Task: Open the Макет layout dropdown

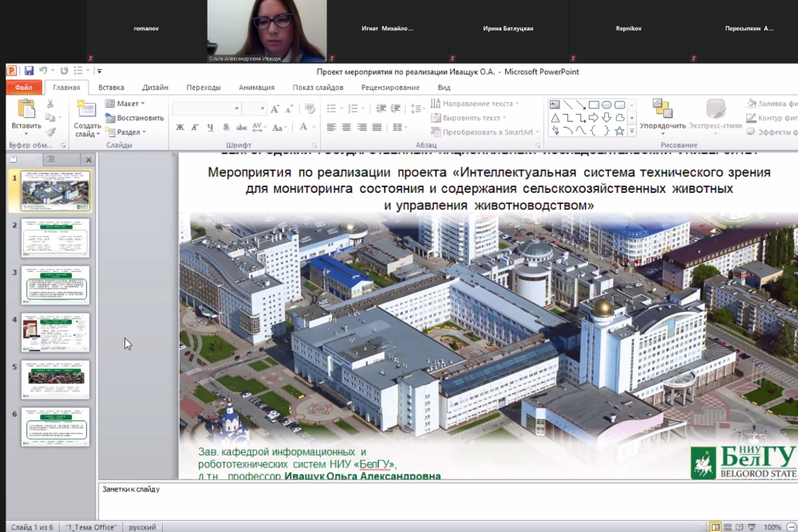Action: click(x=126, y=104)
